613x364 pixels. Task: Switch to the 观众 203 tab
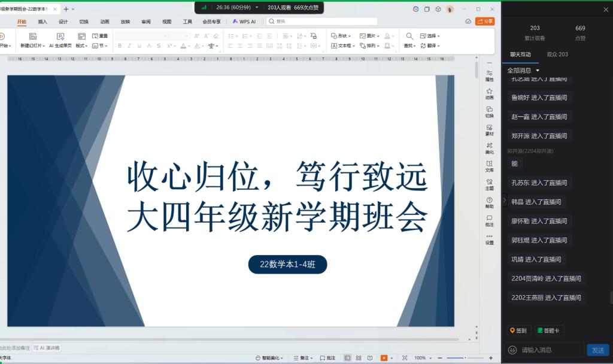557,54
